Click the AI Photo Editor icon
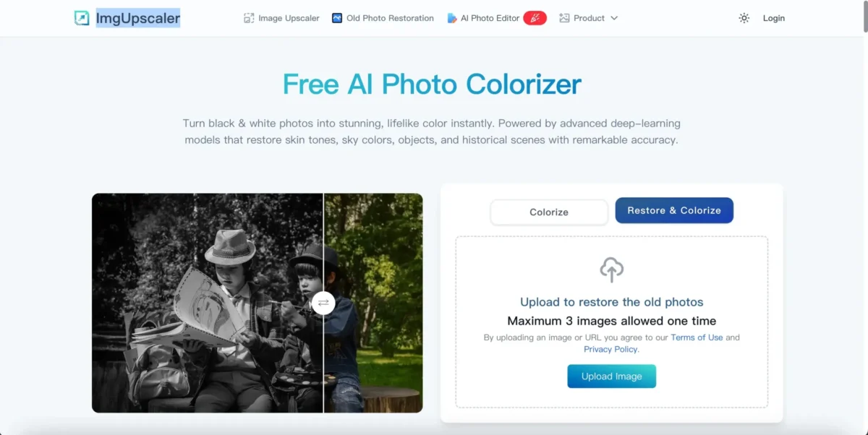868x435 pixels. click(x=452, y=18)
